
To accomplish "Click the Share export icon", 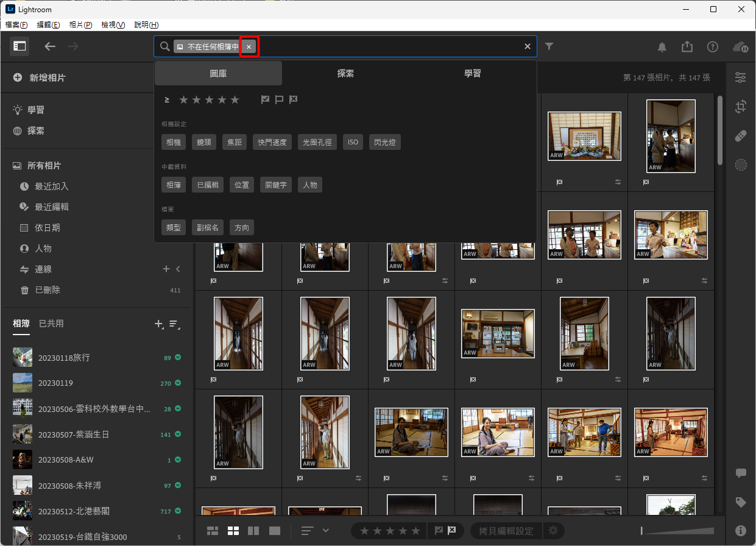I will click(687, 47).
